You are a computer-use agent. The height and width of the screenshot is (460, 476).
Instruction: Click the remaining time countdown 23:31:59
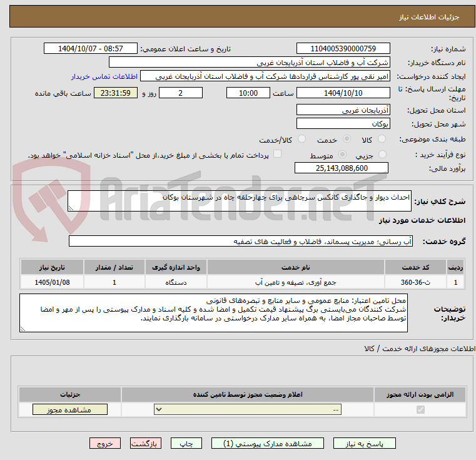coord(116,93)
